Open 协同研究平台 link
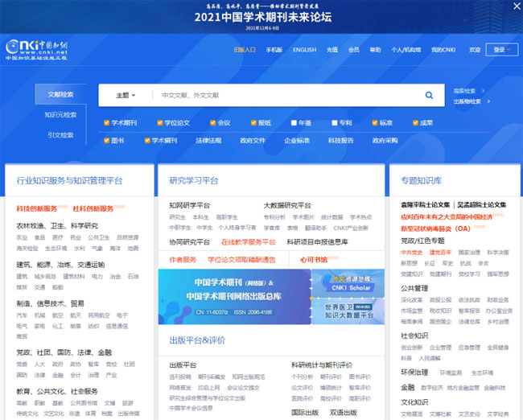The height and width of the screenshot is (420, 523). 190,242
